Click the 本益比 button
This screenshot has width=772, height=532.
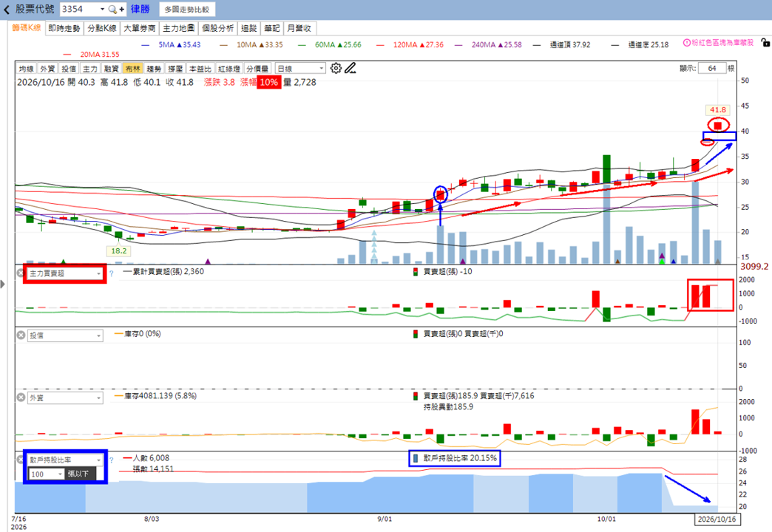[x=200, y=69]
